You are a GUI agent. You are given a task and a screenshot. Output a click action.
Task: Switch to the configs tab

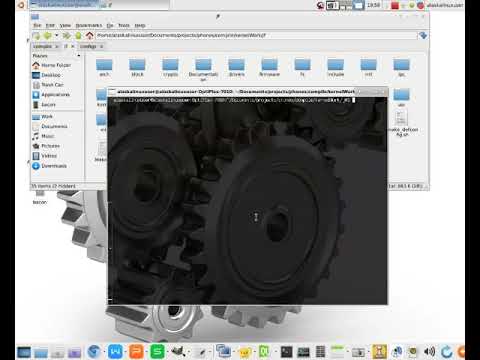(x=88, y=46)
